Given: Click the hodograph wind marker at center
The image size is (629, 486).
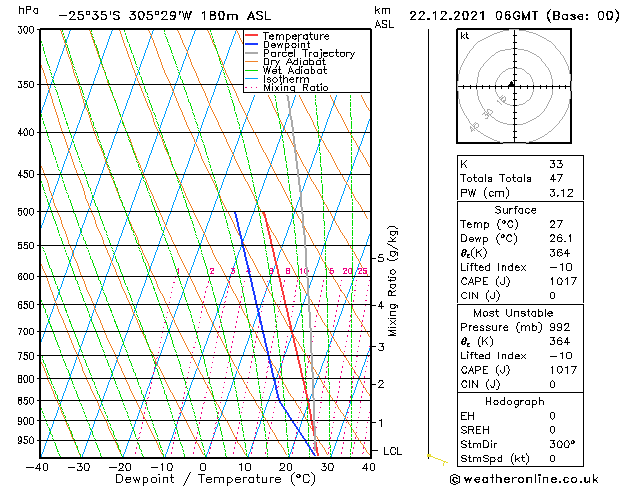Looking at the screenshot, I should coord(511,84).
